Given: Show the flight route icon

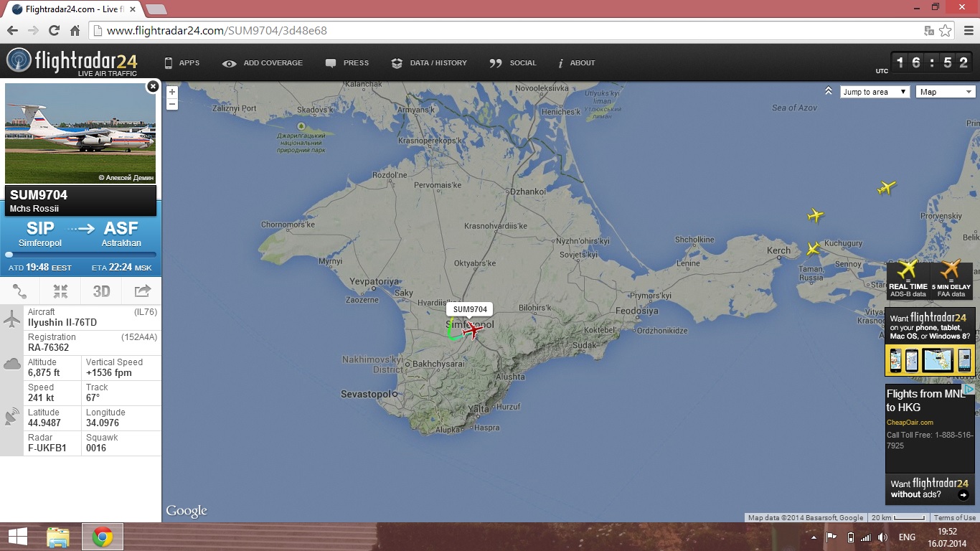Looking at the screenshot, I should [19, 291].
